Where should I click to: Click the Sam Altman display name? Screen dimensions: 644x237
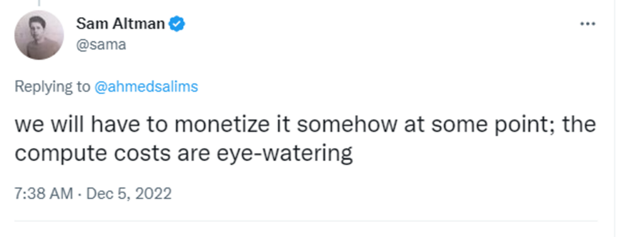point(120,24)
